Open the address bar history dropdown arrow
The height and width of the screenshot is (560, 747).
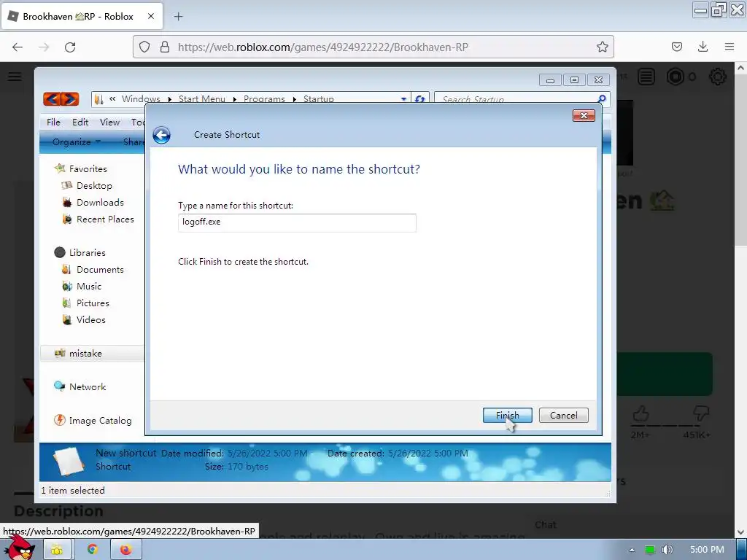(x=403, y=99)
